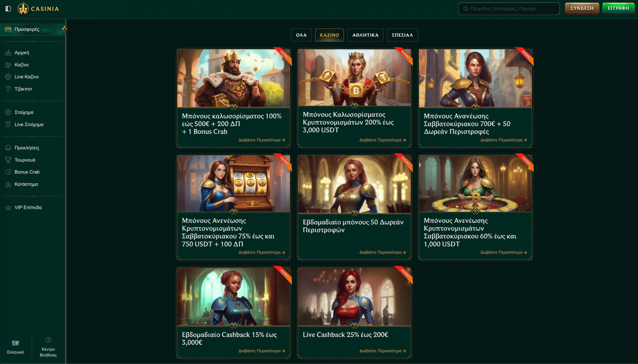Open the Casinia logo home link

38,9
